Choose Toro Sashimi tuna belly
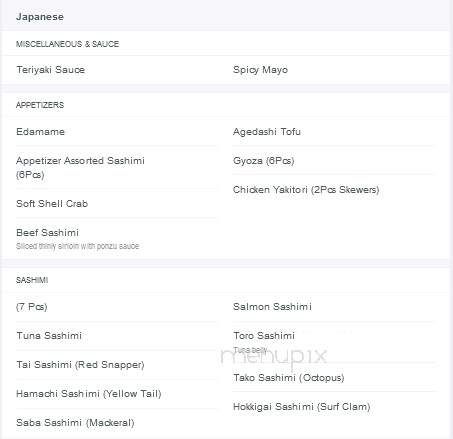 264,342
